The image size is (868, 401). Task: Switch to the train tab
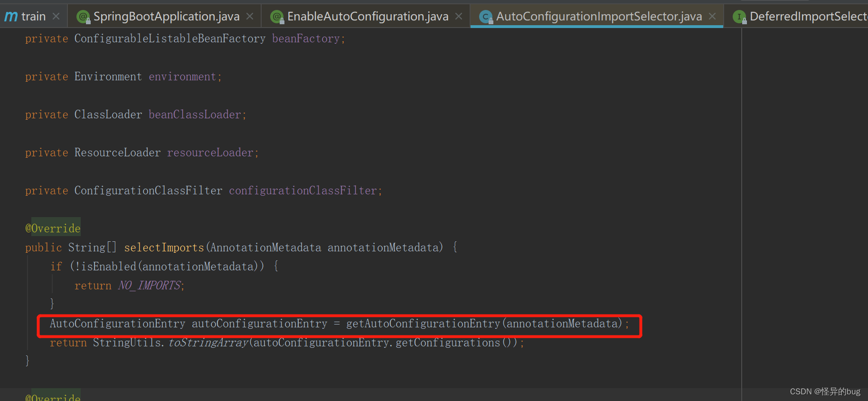[x=33, y=17]
